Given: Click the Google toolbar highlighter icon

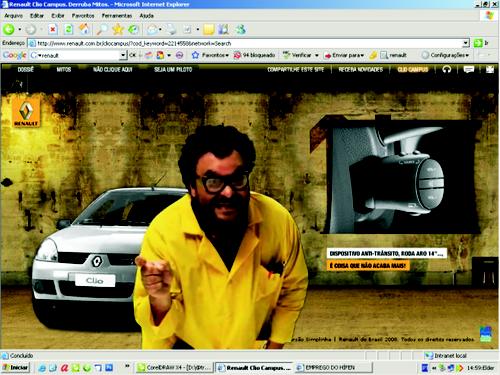Looking at the screenshot, I should [373, 55].
